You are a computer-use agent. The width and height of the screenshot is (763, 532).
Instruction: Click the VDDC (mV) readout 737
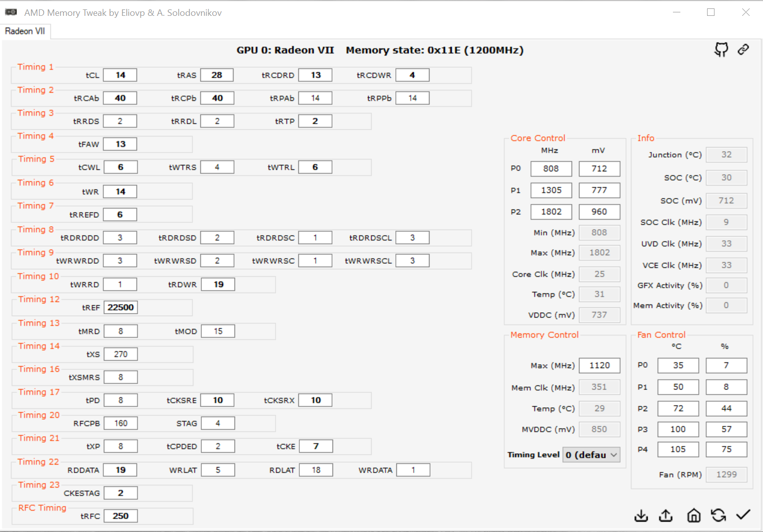[x=599, y=315]
